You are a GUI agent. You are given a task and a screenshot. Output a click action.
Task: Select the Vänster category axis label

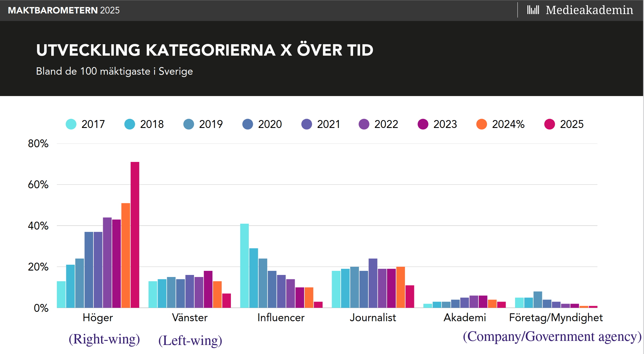190,318
